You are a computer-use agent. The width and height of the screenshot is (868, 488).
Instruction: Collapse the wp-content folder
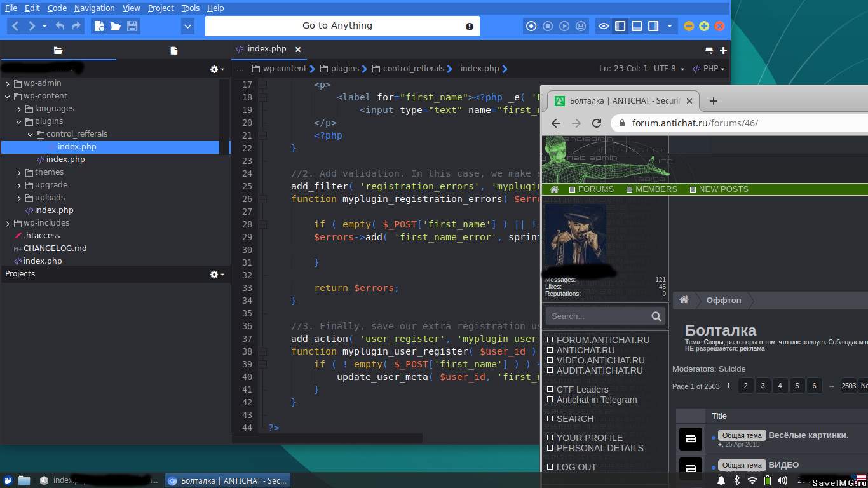8,97
